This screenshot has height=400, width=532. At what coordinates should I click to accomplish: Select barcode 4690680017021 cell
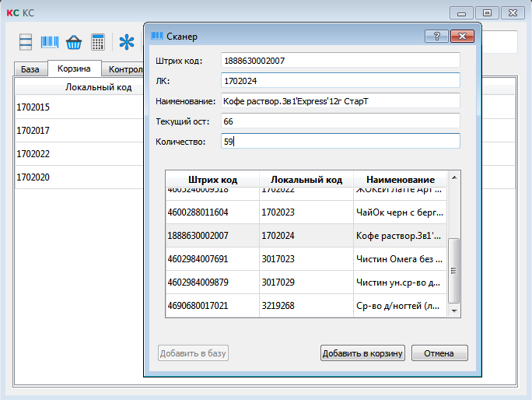point(212,306)
